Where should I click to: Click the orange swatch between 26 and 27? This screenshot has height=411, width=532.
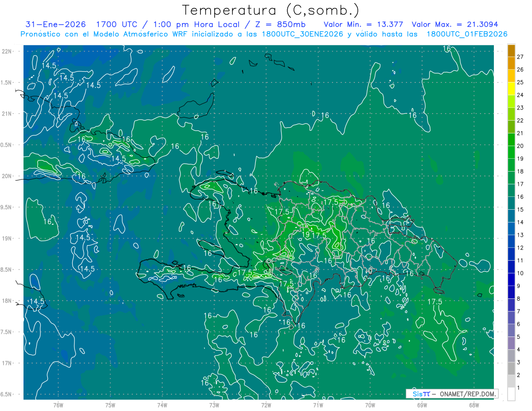[511, 63]
